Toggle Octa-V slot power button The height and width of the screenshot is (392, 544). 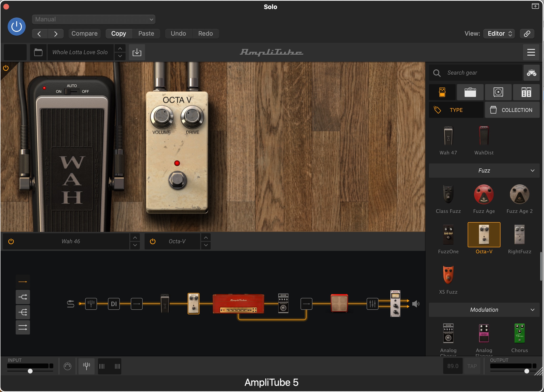pos(153,241)
